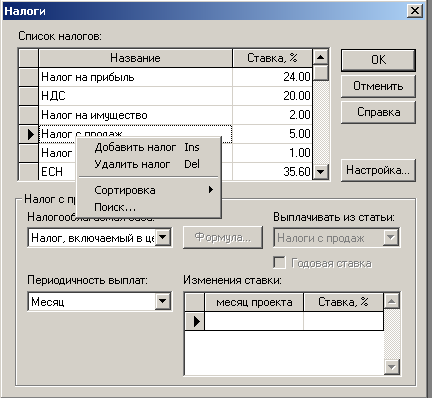Click the 20.00 rate cell
432x398 pixels.
[x=272, y=96]
